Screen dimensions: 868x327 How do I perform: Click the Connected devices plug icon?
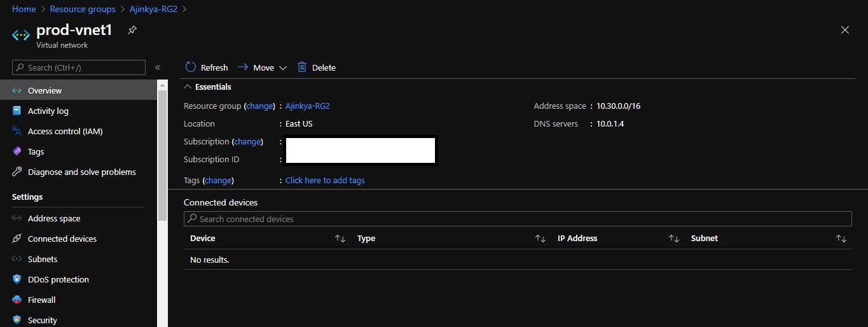(17, 239)
